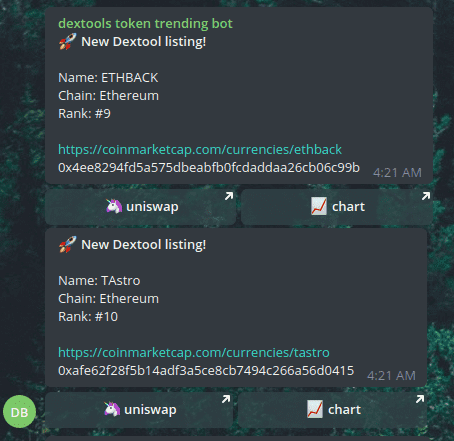Click the DB profile avatar

tap(19, 412)
